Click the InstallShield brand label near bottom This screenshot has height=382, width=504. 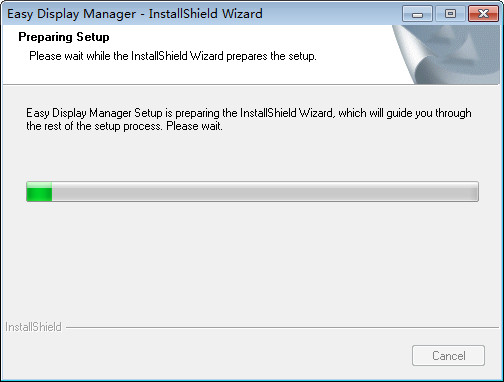pos(33,327)
